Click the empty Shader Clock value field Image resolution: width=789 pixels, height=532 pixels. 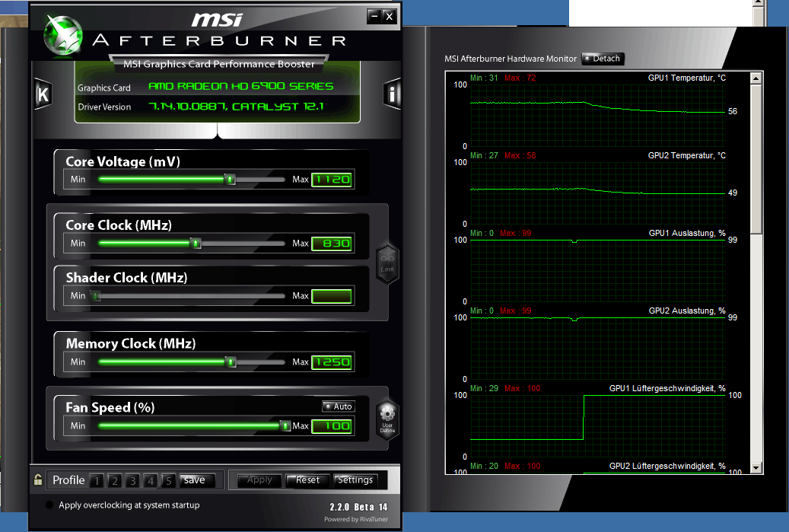pos(332,296)
